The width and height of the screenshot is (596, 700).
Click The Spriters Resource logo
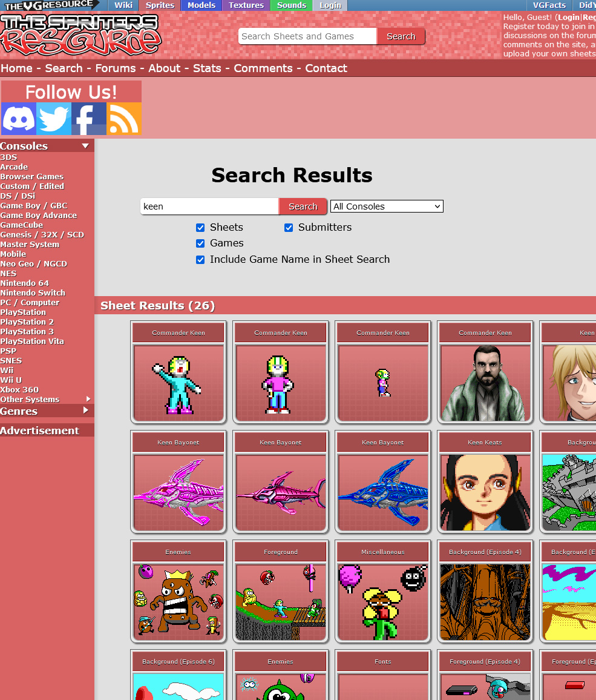[x=80, y=35]
